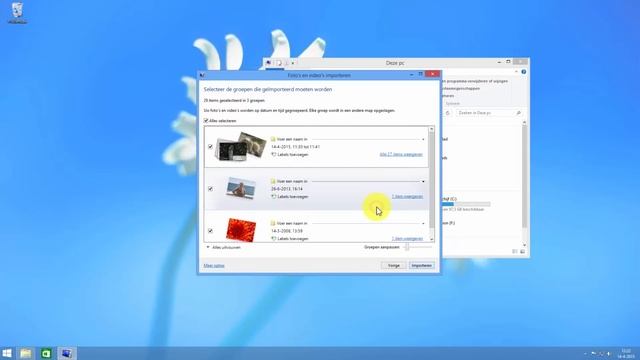This screenshot has width=640, height=360.
Task: Select the beach photo thumbnail
Action: pyautogui.click(x=241, y=188)
